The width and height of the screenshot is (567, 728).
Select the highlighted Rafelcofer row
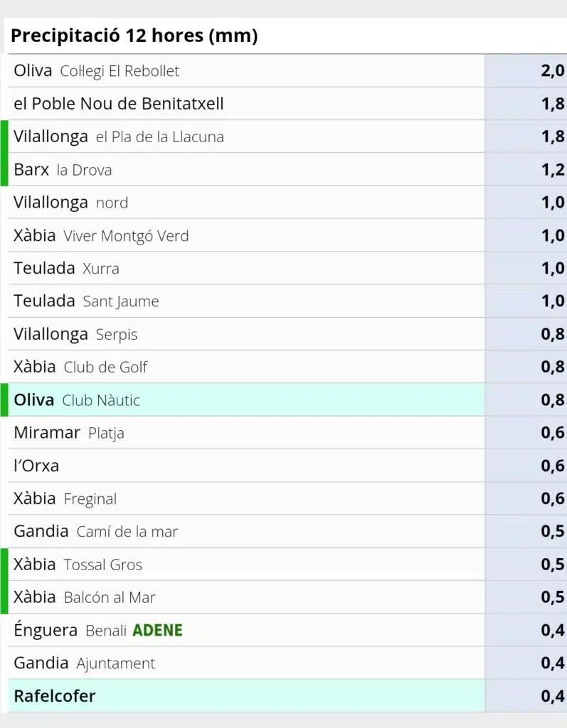pos(287,697)
